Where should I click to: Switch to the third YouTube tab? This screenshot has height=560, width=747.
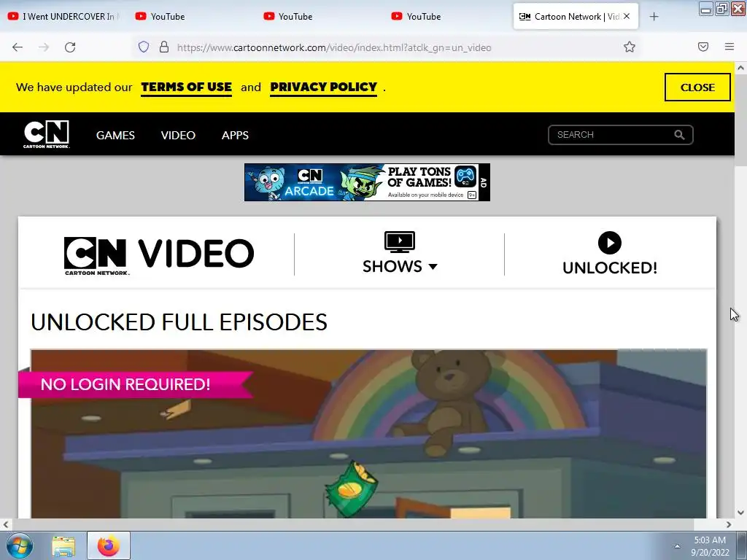coord(320,17)
